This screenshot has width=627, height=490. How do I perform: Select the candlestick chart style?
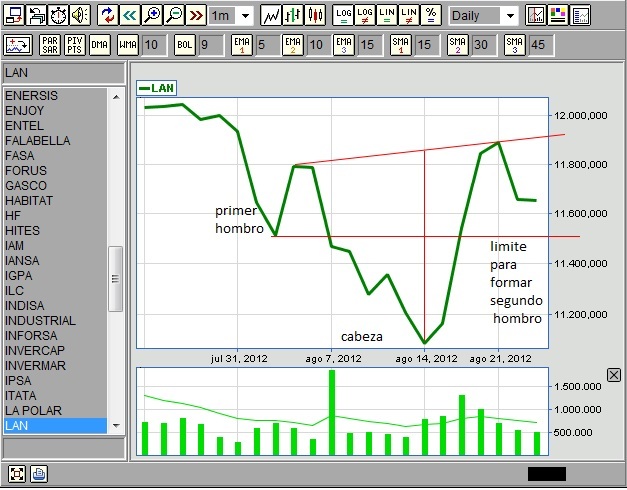[315, 16]
